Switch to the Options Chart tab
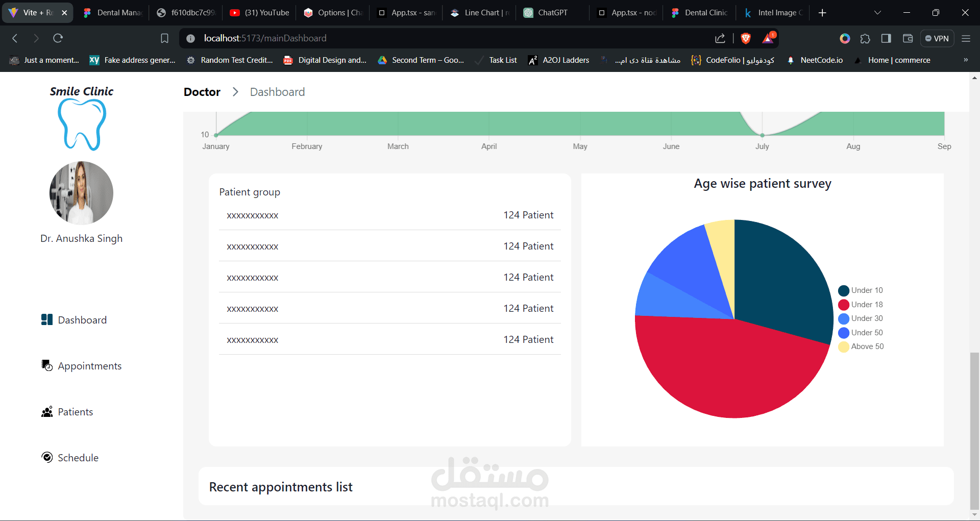Image resolution: width=980 pixels, height=521 pixels. click(x=332, y=13)
